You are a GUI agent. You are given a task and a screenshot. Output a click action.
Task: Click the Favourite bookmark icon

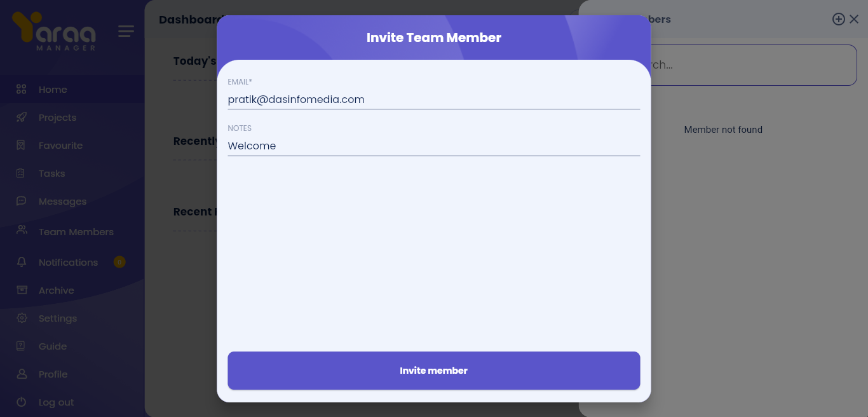22,146
